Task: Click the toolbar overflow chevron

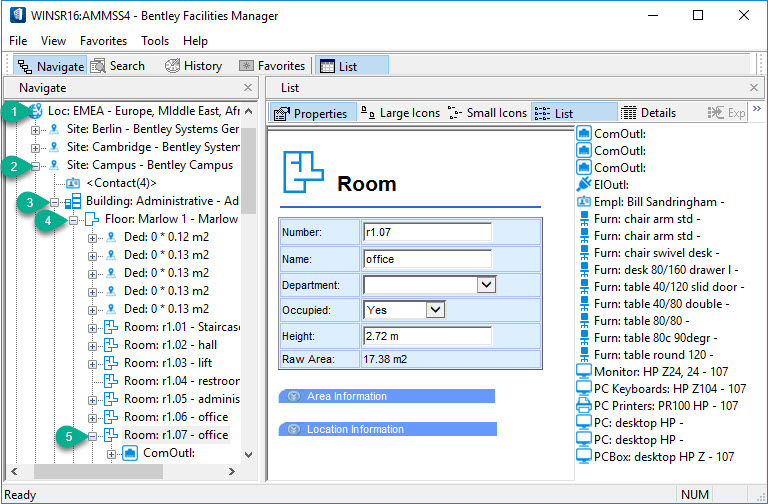Action: pos(757,109)
